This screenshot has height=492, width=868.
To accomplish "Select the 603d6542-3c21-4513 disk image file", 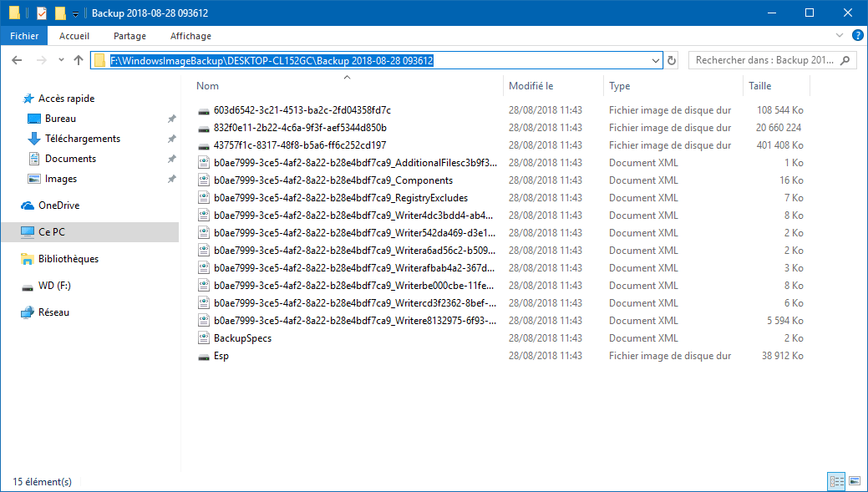I will (302, 110).
